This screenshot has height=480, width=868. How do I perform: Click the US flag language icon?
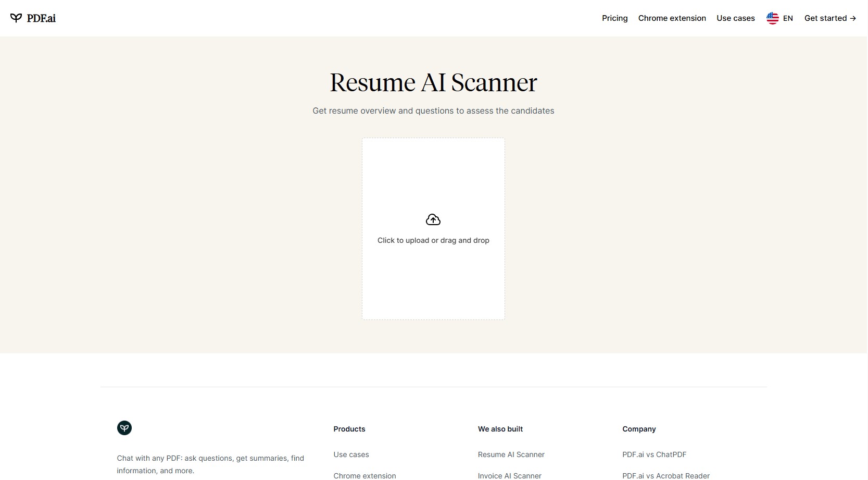click(x=772, y=18)
